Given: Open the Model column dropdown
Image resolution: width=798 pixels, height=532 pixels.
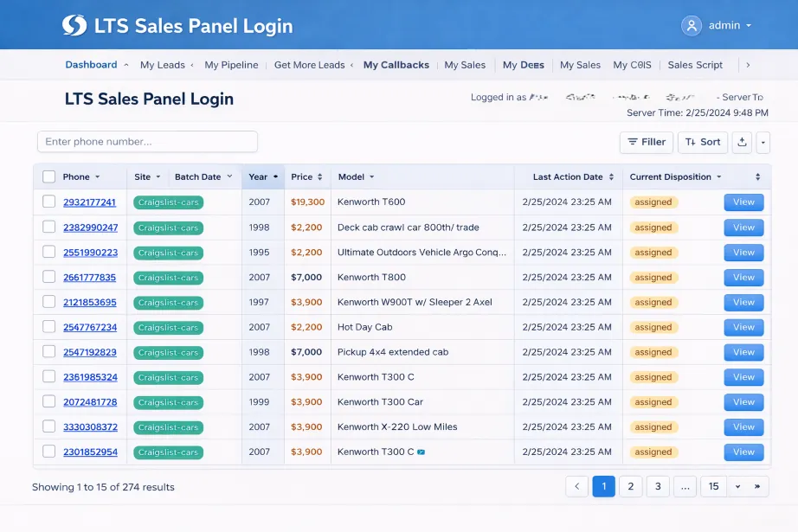Looking at the screenshot, I should (372, 177).
